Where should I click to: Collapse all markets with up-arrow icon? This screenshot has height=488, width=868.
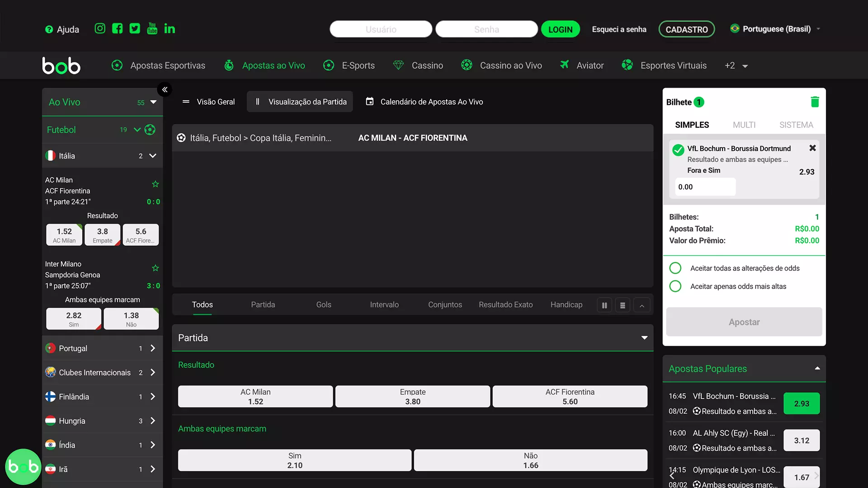click(x=642, y=305)
